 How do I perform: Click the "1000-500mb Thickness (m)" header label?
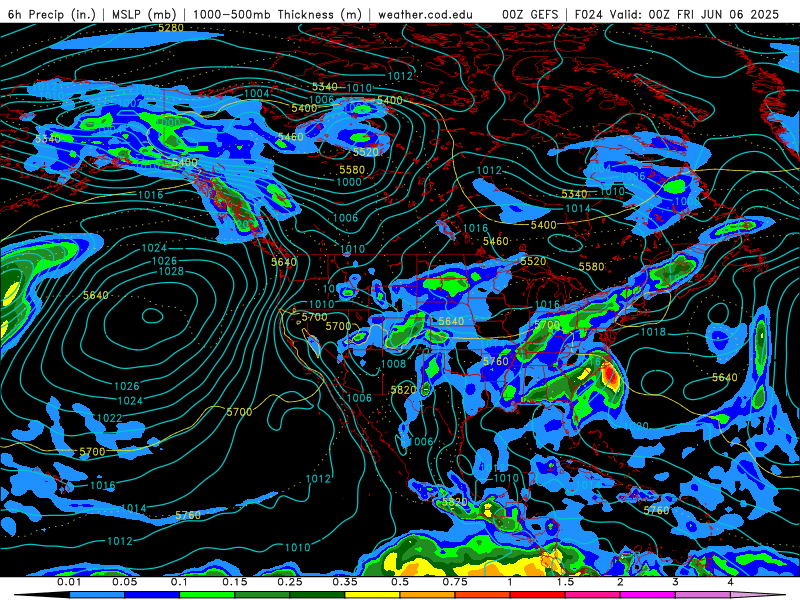click(277, 14)
